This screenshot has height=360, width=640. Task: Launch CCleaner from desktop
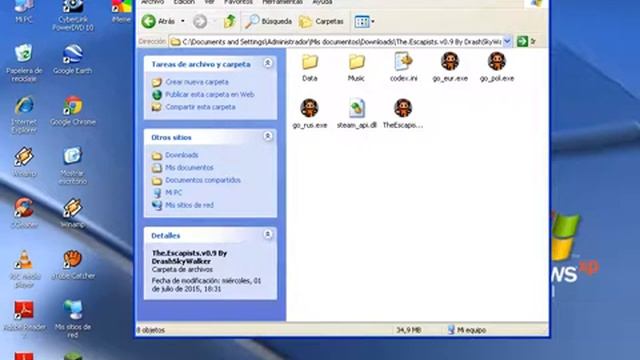24,213
